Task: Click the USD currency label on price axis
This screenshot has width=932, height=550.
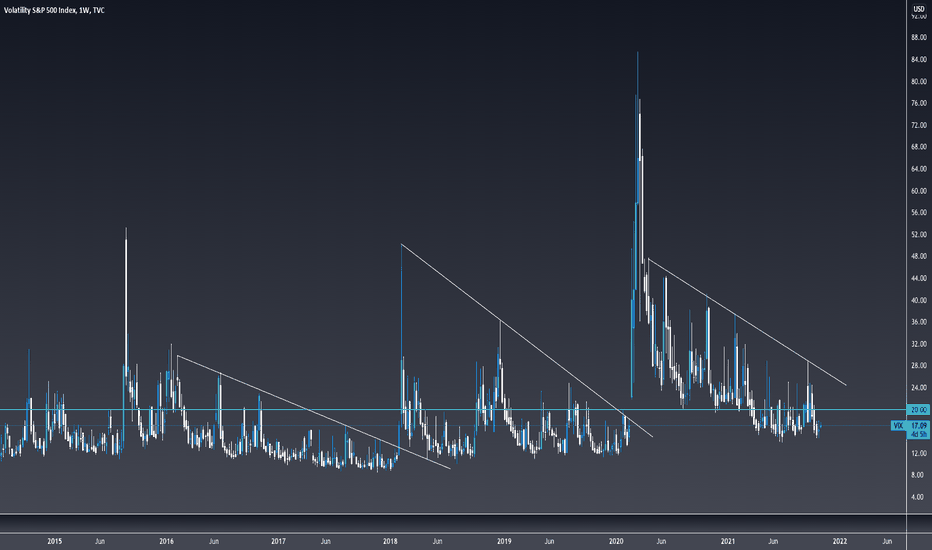Action: [x=918, y=10]
